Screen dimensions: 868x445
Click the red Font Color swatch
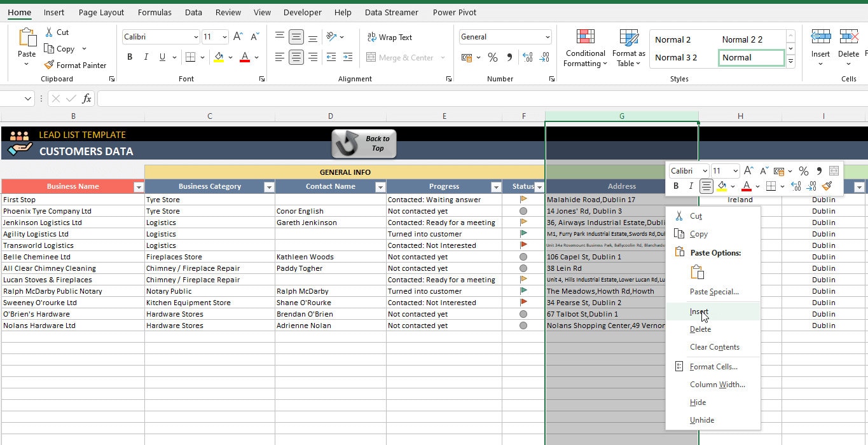244,57
